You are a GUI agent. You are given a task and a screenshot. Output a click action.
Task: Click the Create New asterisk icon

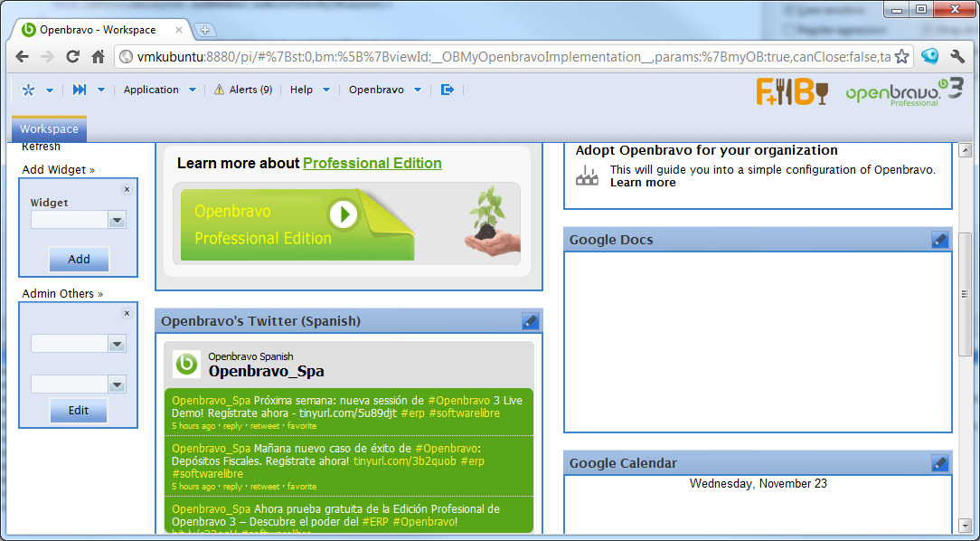click(x=28, y=90)
